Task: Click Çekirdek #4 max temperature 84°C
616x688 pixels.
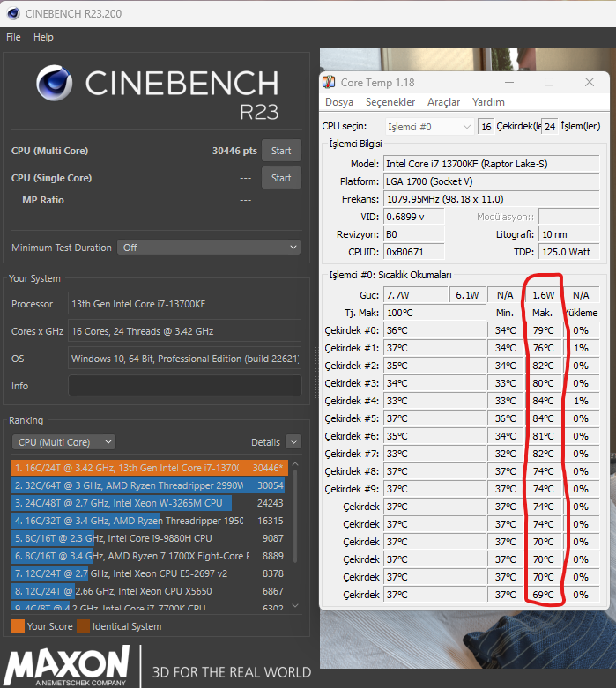Action: pos(544,401)
